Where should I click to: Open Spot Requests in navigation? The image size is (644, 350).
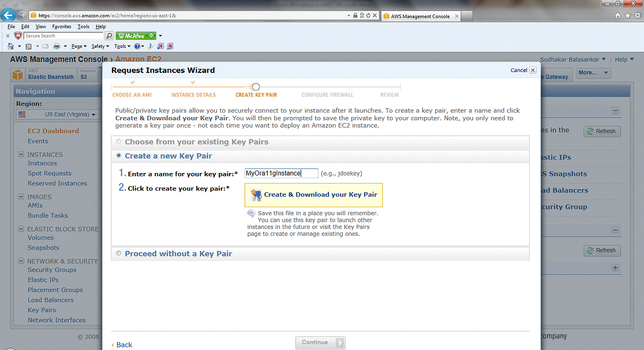49,173
